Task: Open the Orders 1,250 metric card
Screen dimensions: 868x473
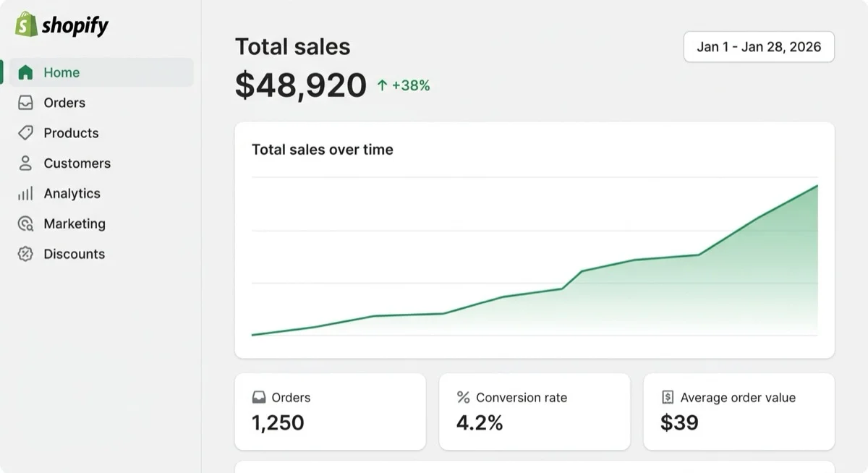Action: [330, 412]
